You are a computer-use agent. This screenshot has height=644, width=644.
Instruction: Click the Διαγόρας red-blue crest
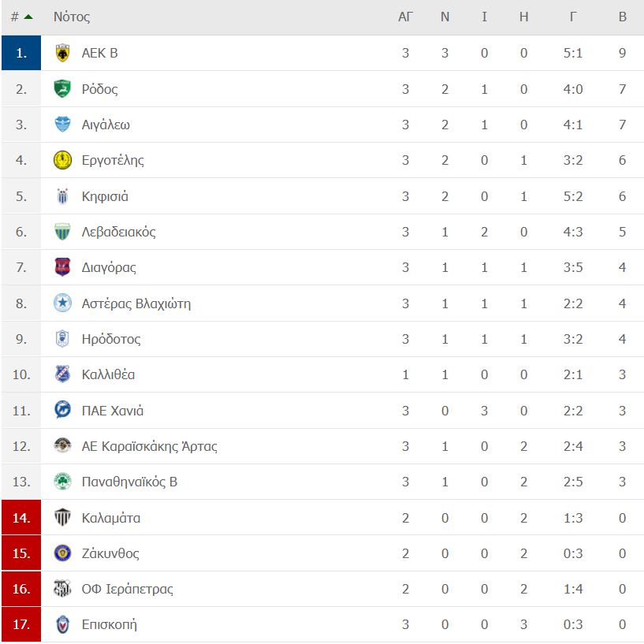pos(62,267)
